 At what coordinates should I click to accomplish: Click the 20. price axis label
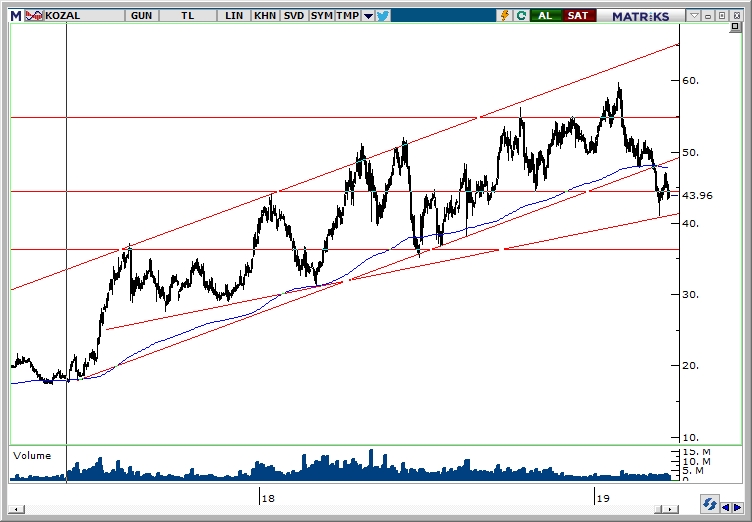tap(691, 366)
